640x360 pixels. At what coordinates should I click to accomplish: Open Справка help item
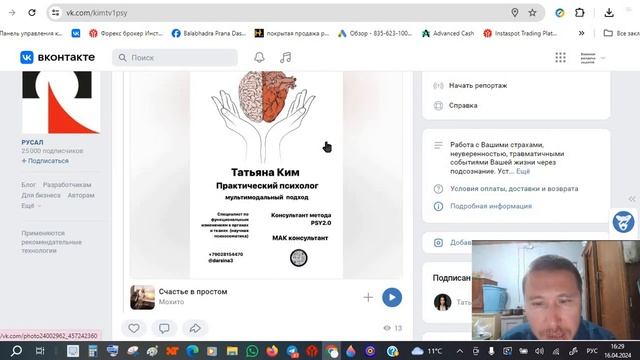click(463, 105)
